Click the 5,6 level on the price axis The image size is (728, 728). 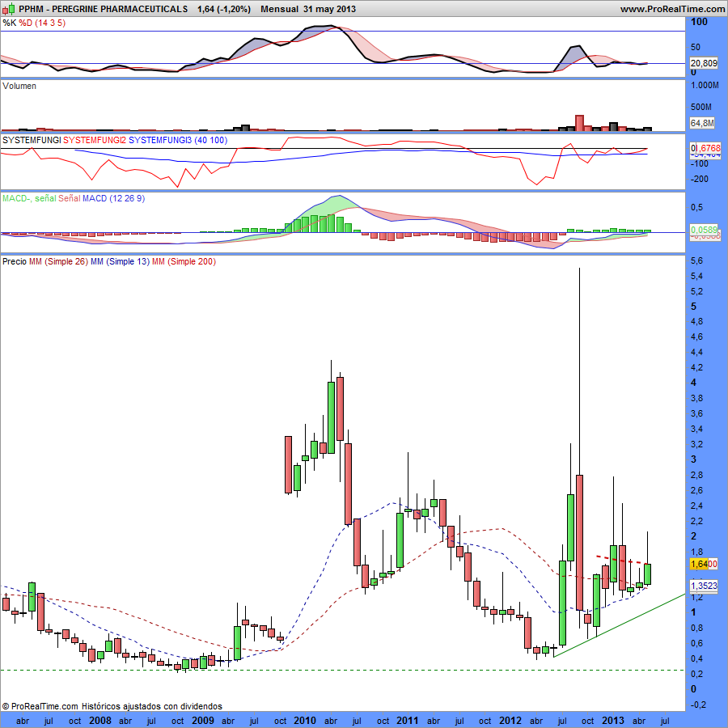click(696, 261)
